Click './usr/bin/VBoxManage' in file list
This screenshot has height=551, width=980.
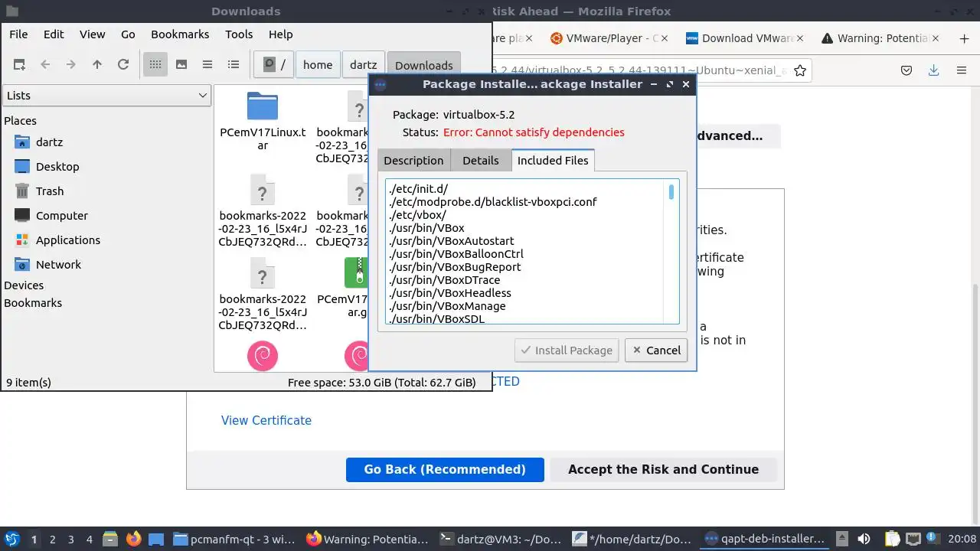[448, 306]
